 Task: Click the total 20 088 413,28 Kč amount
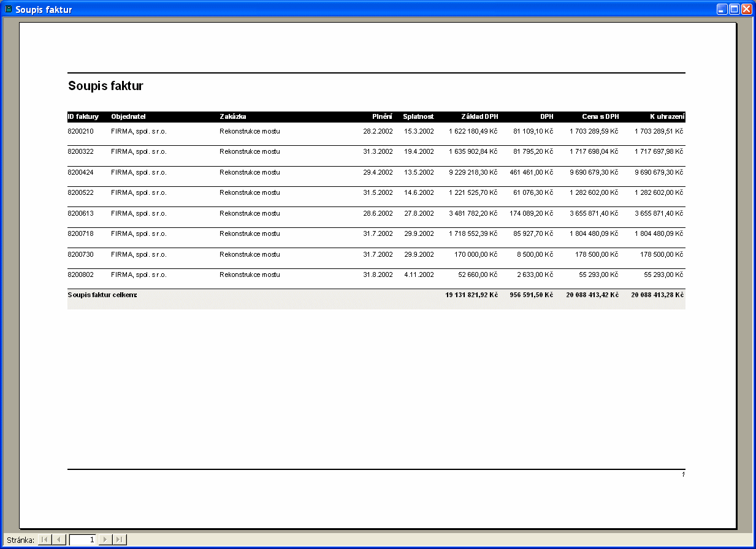pyautogui.click(x=657, y=295)
